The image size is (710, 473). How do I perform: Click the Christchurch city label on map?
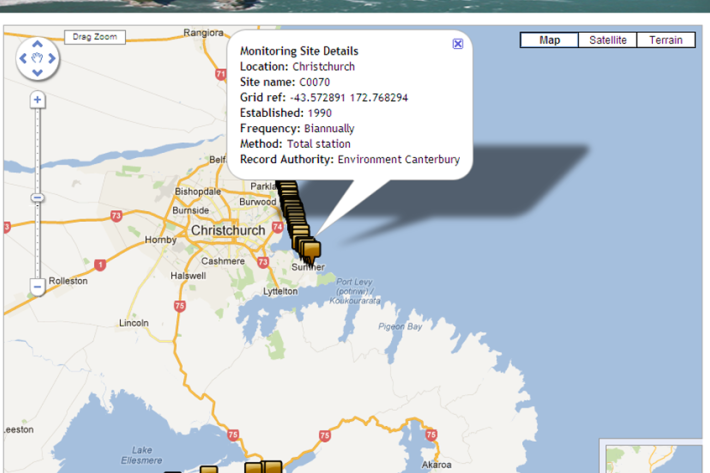[228, 230]
